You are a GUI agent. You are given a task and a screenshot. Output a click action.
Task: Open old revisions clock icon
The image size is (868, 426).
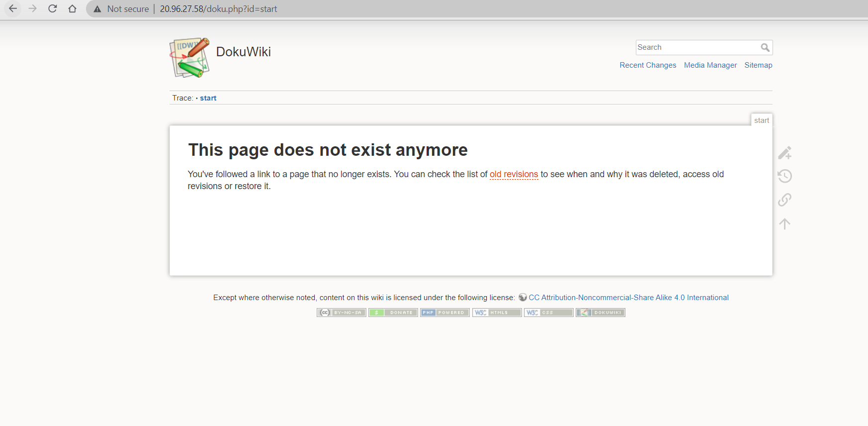pos(784,176)
